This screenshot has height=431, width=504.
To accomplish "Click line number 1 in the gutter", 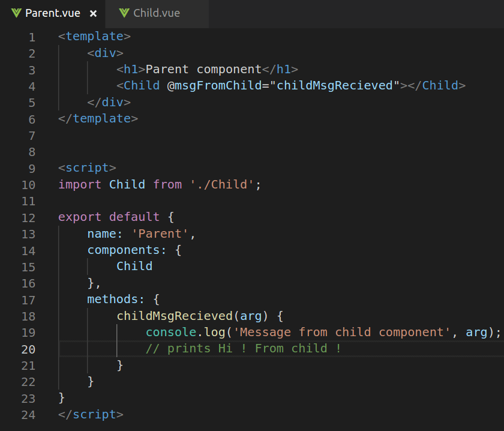I will 32,37.
